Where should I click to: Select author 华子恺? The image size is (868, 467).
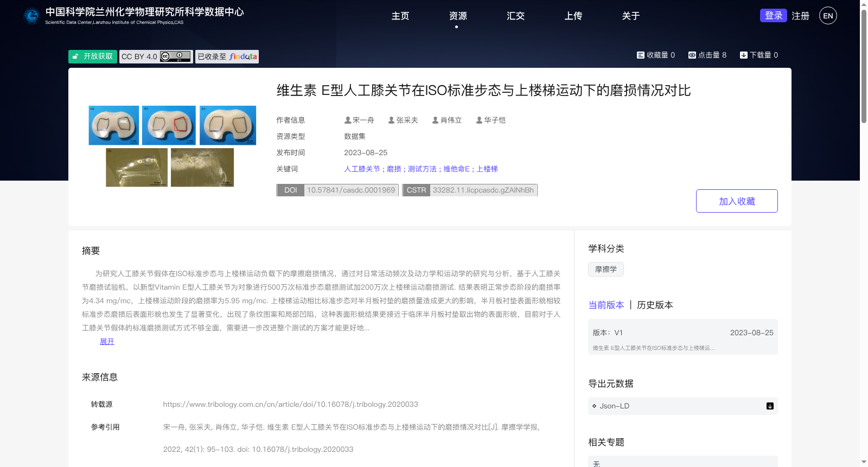coord(491,120)
